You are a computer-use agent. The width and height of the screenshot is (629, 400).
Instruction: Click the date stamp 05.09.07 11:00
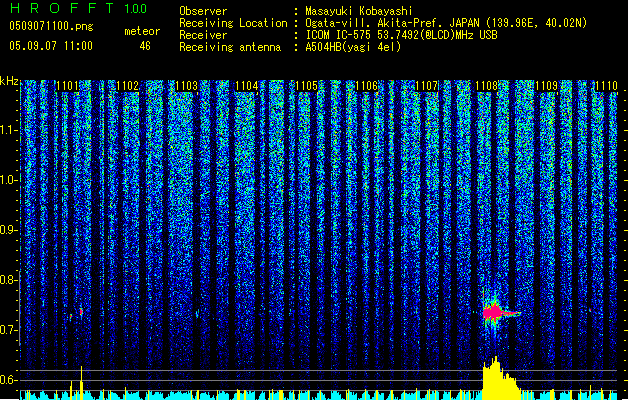click(x=51, y=46)
